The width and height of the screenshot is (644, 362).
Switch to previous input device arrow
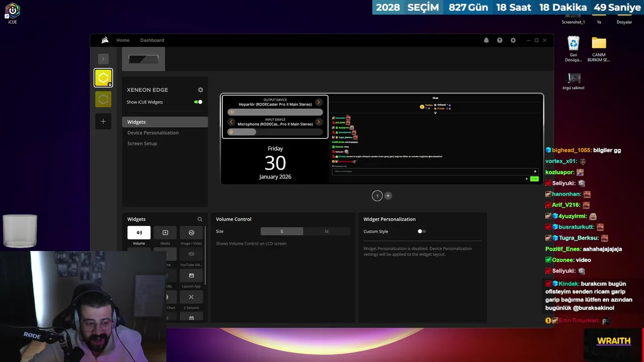point(231,122)
